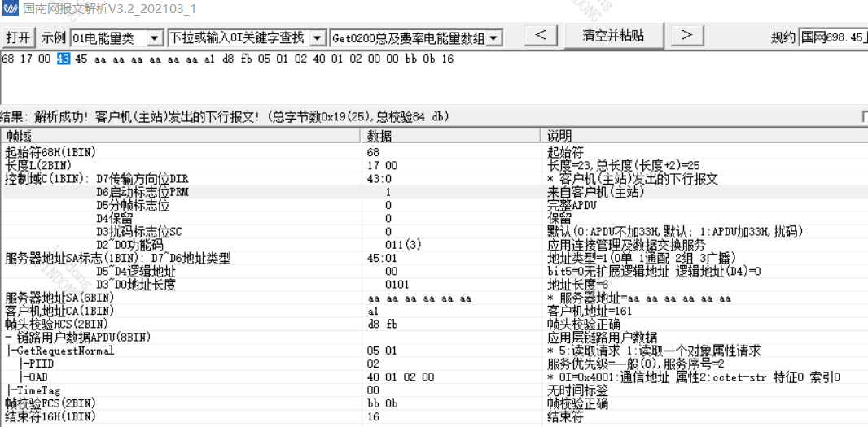
Task: Click data cell '40 01 02 00'
Action: coord(401,377)
